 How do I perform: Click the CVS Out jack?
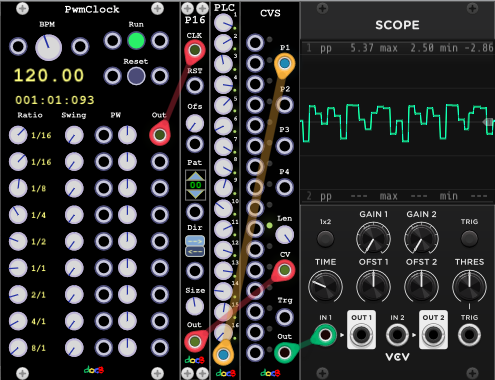(x=284, y=352)
